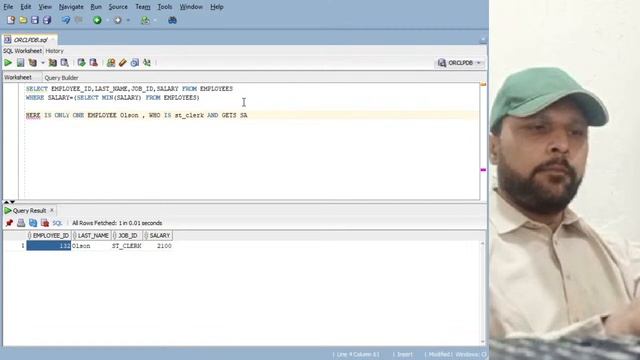
Task: Sort by the LAST_NAME column header
Action: click(x=91, y=236)
